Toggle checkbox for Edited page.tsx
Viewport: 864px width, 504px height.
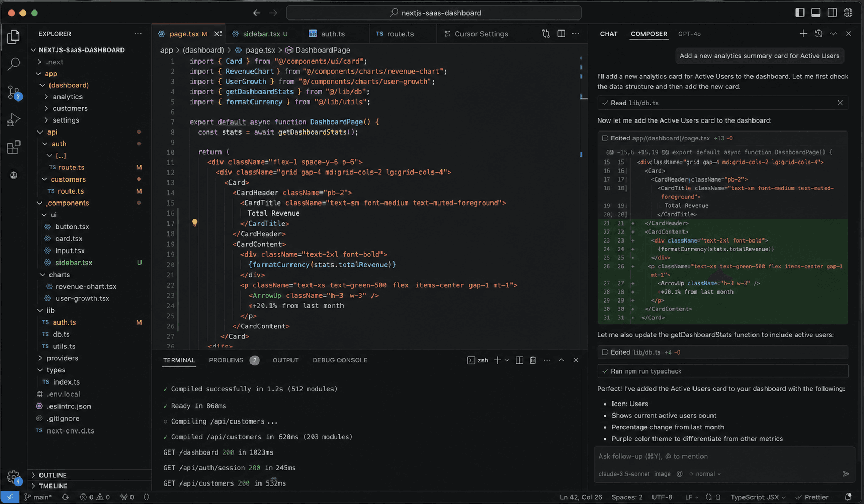pos(605,138)
